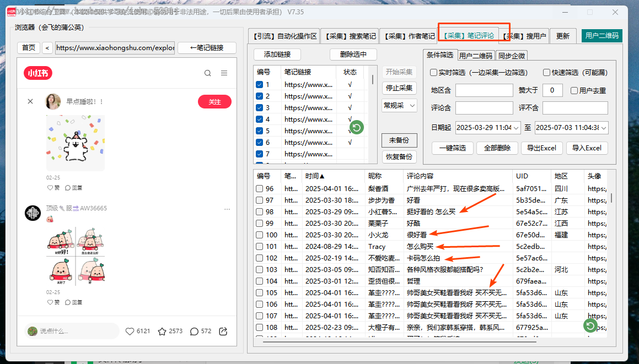View the party bear sticker image
Screen dimensions: 639x364
[x=76, y=143]
